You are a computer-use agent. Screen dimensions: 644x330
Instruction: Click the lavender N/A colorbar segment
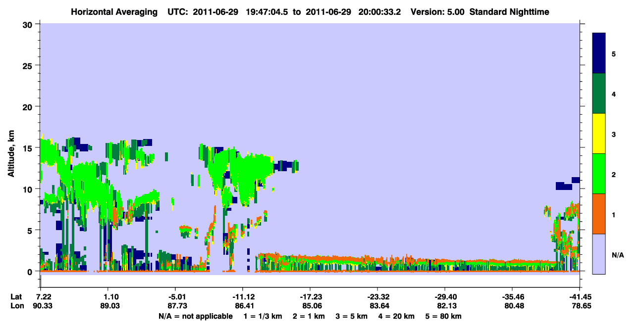tap(599, 254)
